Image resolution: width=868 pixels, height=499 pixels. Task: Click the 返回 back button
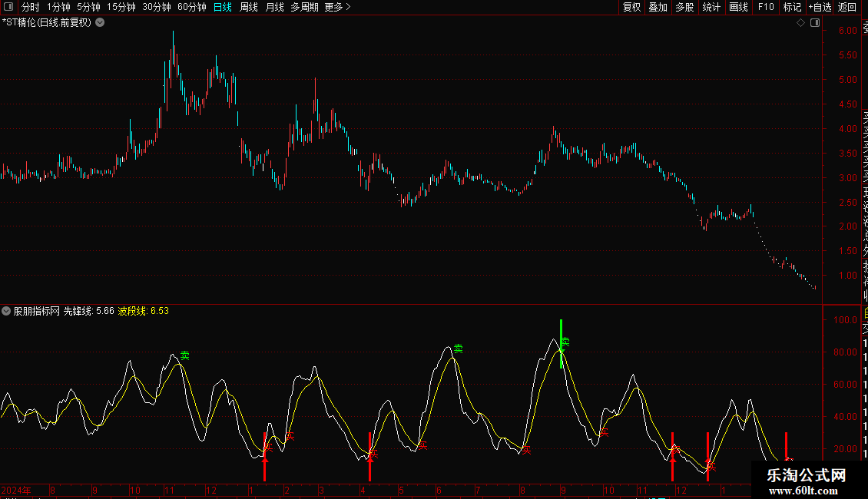[x=847, y=7]
